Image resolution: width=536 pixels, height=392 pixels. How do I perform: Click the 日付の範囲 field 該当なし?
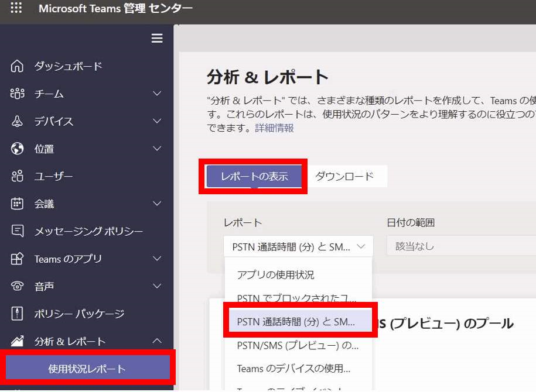click(461, 246)
